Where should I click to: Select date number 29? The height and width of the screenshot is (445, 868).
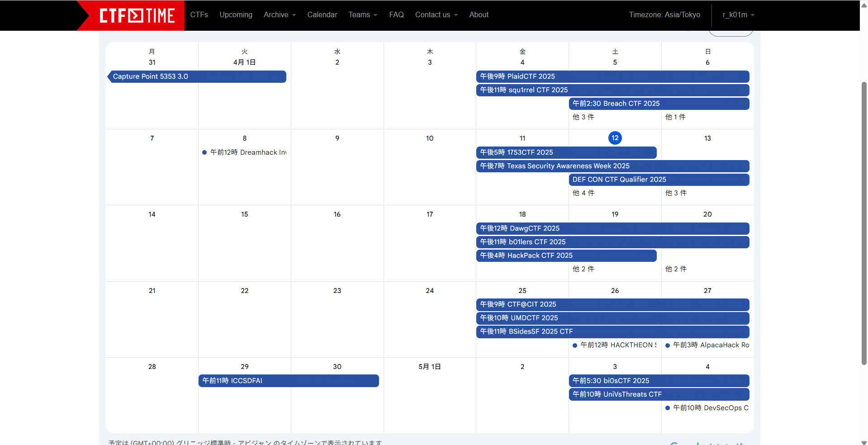pyautogui.click(x=245, y=367)
